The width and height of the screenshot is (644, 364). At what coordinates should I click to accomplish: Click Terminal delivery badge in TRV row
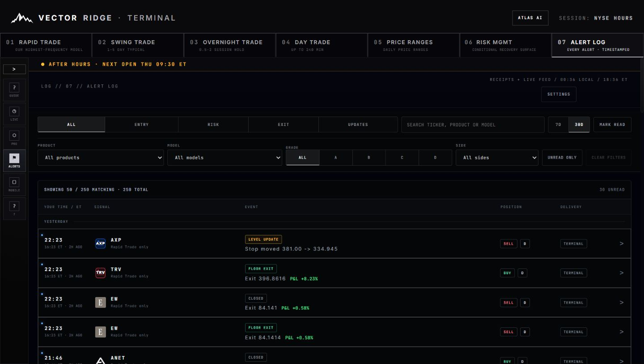573,273
